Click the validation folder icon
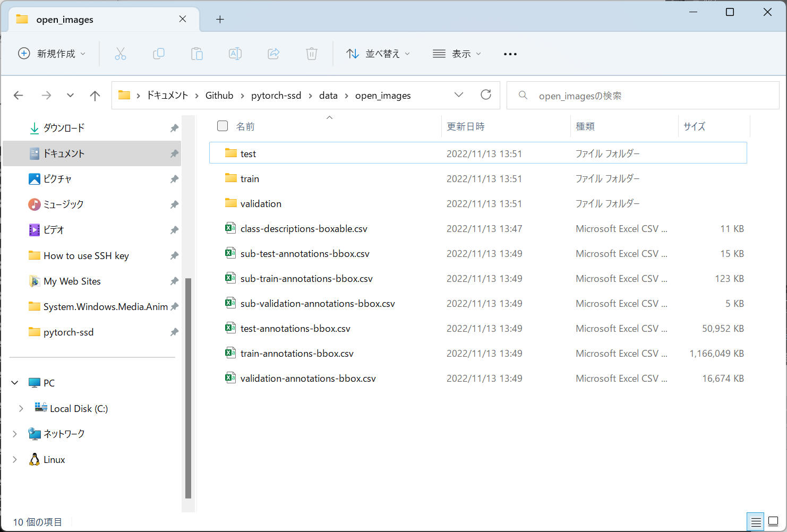787x532 pixels. point(231,203)
